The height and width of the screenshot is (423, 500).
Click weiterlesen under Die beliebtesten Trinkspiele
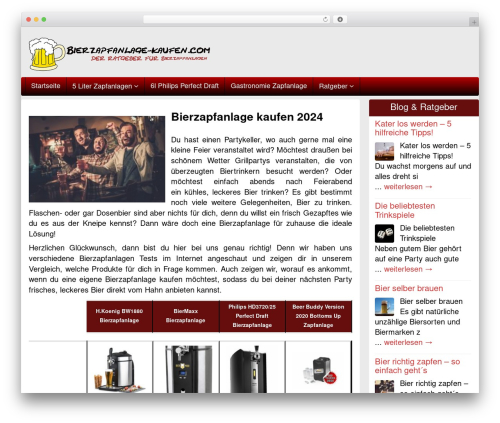pos(408,269)
